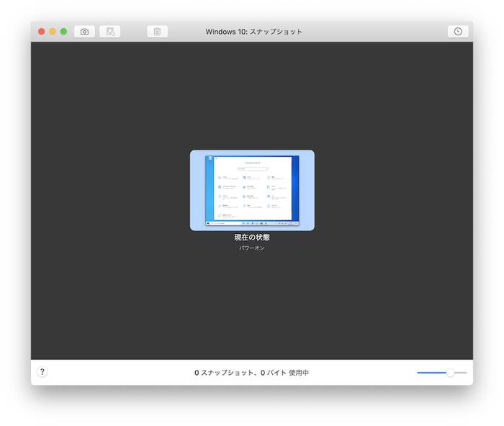Screen dimensions: 504x426
Task: Open help with the question mark button
Action: (x=42, y=372)
